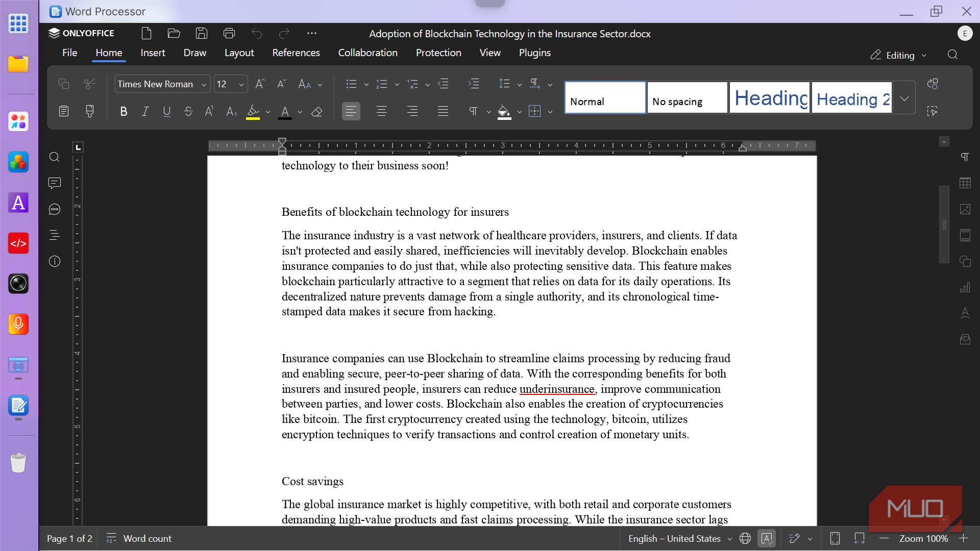Open file folder icon in header
This screenshot has width=980, height=551.
click(x=174, y=34)
